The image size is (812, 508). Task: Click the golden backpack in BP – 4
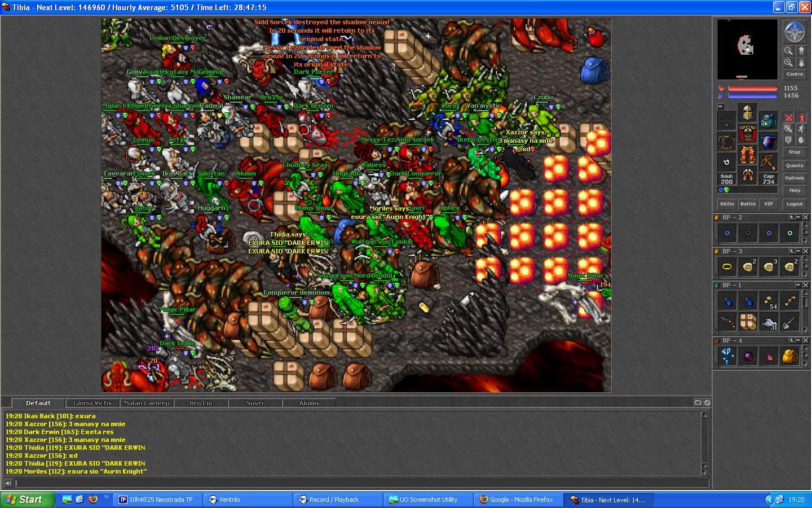789,356
